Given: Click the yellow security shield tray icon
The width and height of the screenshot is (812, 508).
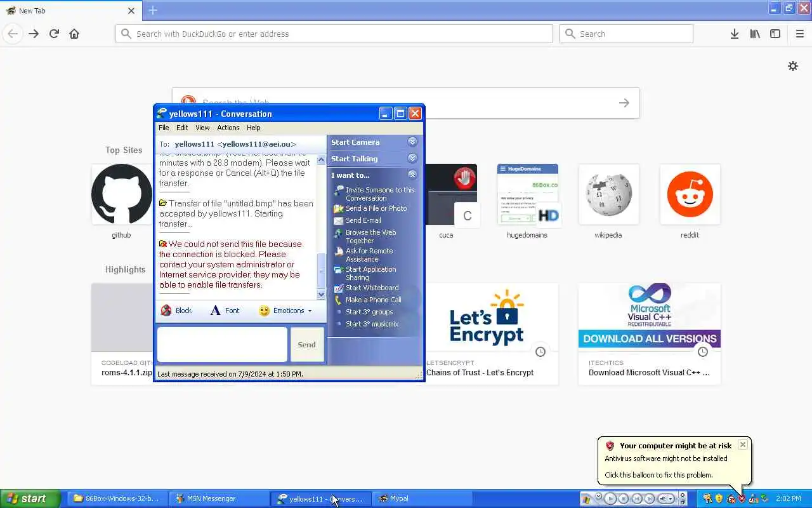Looking at the screenshot, I should 719,498.
